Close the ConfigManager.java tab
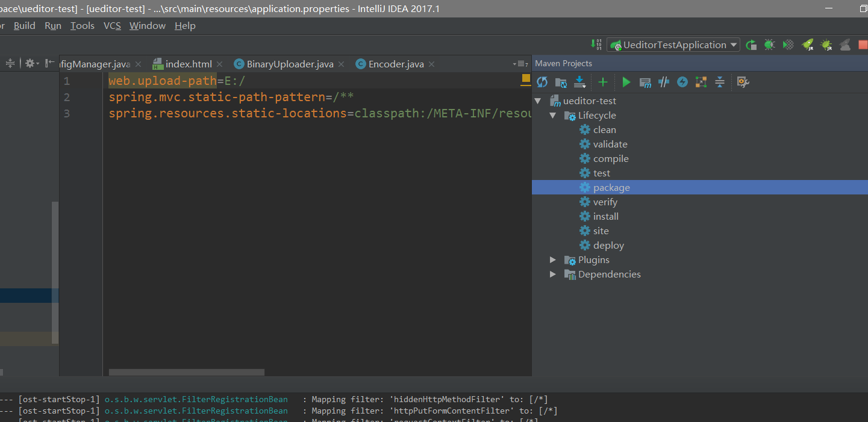868x422 pixels. point(139,64)
